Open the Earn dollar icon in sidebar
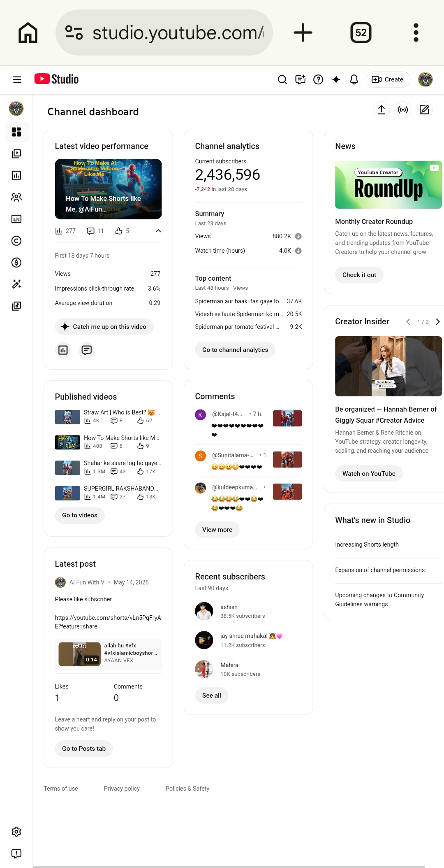Screen dimensions: 444x868 [x=16, y=263]
